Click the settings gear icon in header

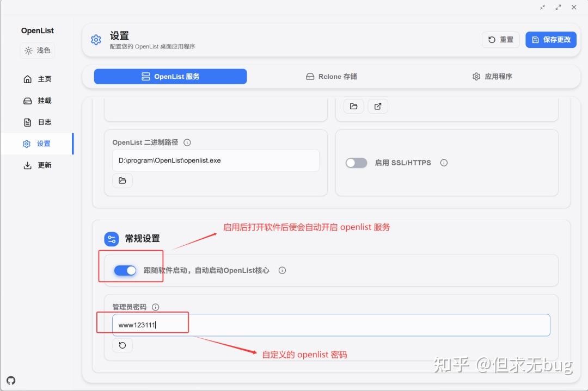[x=96, y=40]
